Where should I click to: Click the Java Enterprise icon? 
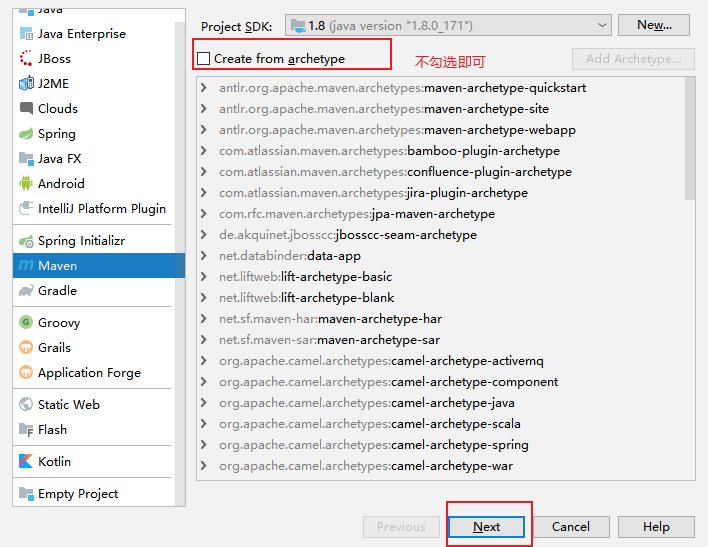26,34
